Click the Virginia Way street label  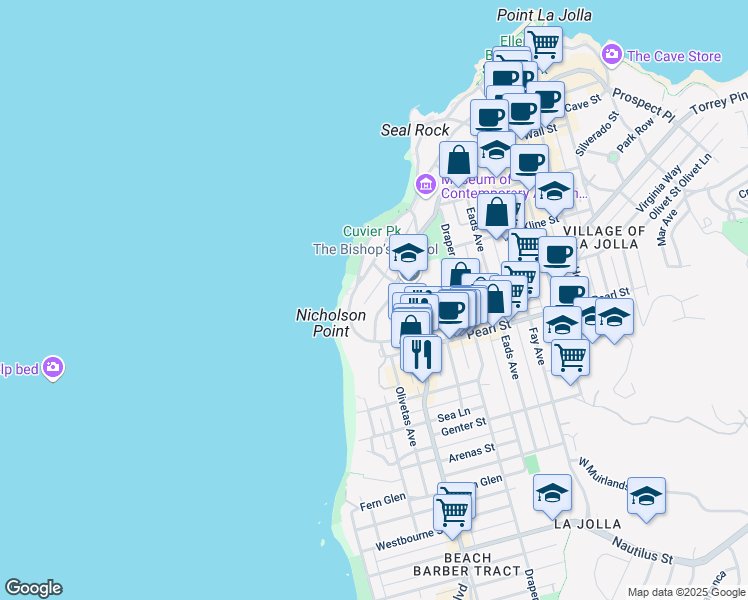click(x=658, y=189)
